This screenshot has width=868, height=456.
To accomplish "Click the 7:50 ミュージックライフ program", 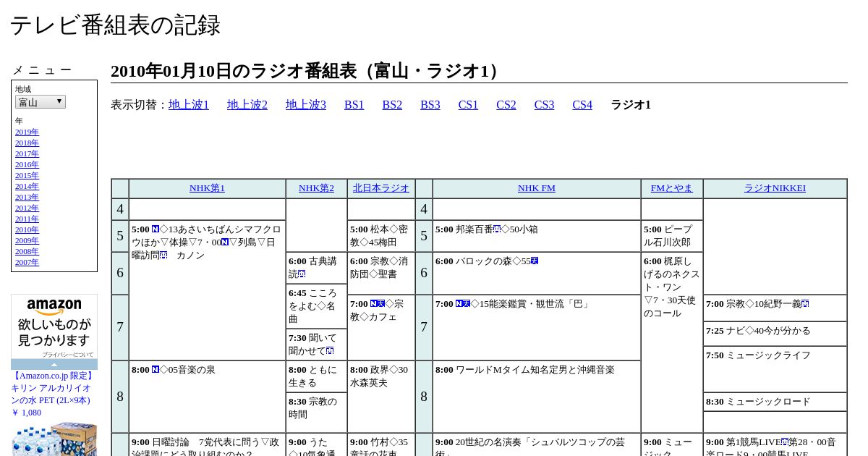I will click(775, 369).
